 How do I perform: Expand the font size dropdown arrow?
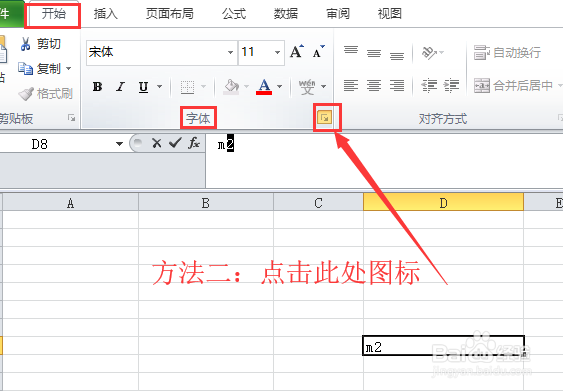pyautogui.click(x=278, y=53)
